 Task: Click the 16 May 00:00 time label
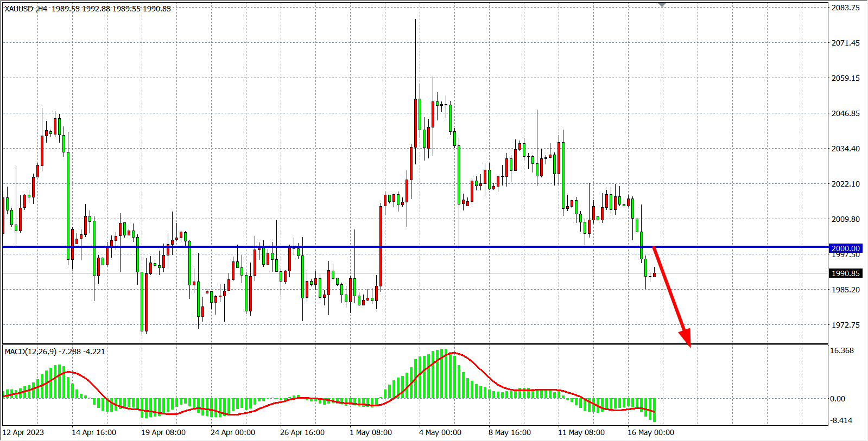[x=650, y=432]
